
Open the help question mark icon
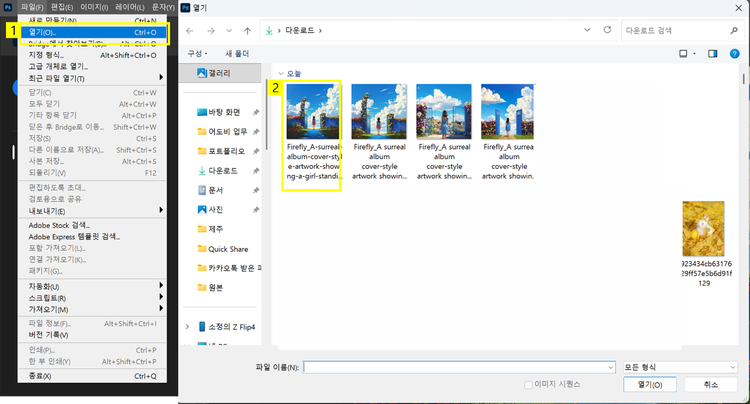(x=735, y=54)
